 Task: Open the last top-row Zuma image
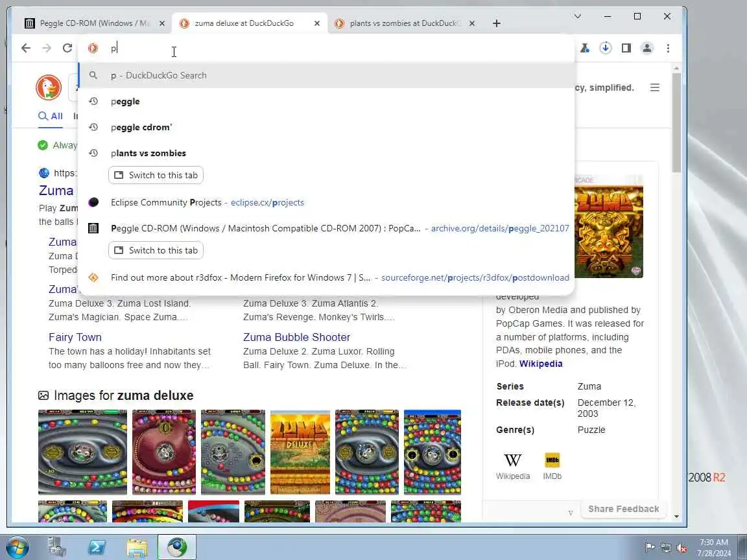433,452
